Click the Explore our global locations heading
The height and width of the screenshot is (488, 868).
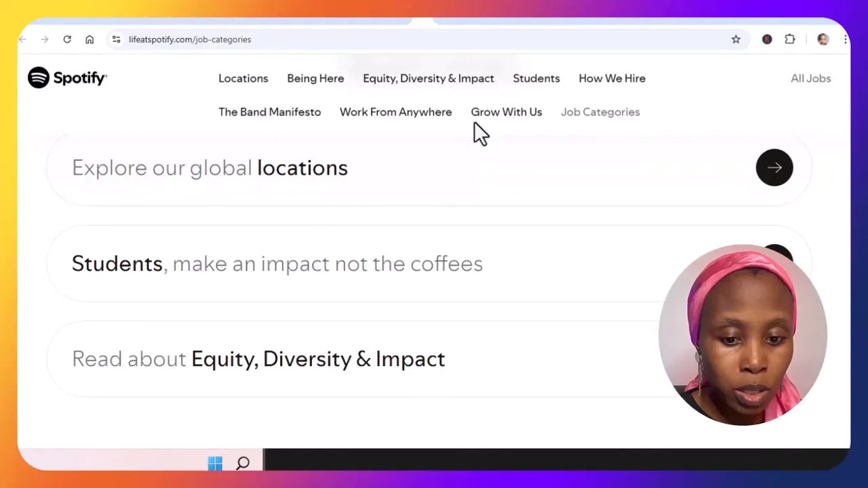(x=210, y=167)
